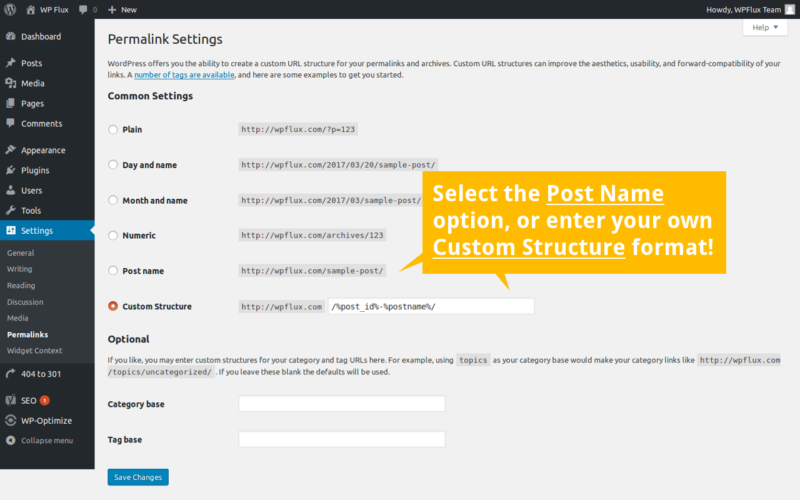
Task: Click the New content link in admin bar
Action: (129, 10)
